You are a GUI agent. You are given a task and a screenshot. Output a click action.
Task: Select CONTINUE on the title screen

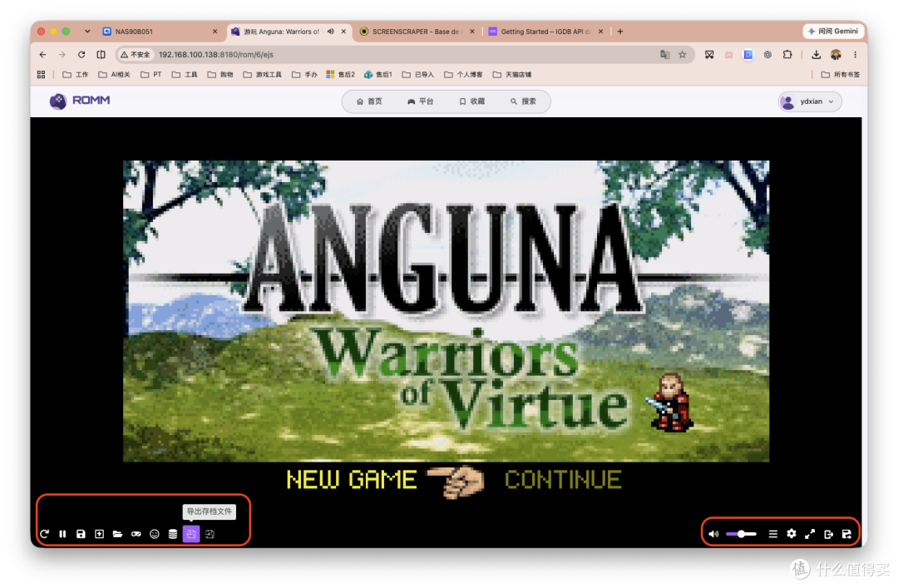(563, 480)
